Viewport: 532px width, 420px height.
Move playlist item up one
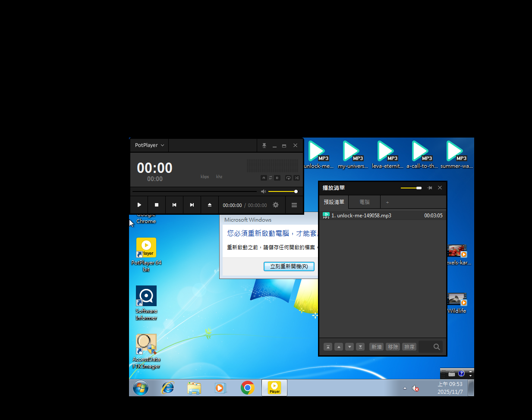(339, 347)
